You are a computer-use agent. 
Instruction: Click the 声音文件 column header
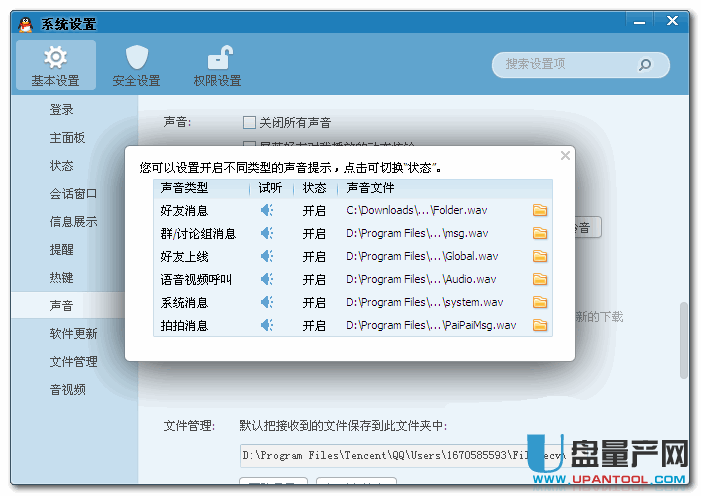[x=370, y=188]
